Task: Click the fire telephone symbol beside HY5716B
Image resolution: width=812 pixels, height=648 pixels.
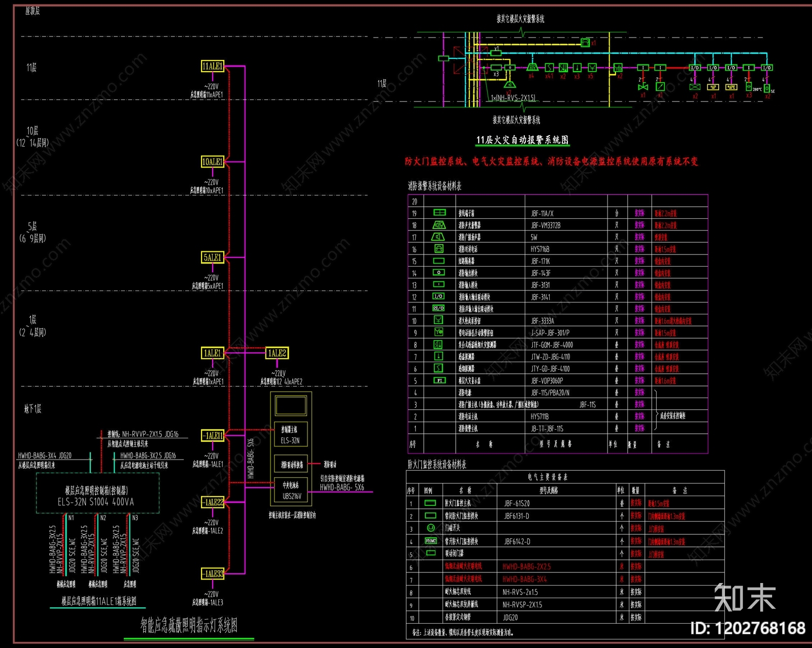Action: 439,248
